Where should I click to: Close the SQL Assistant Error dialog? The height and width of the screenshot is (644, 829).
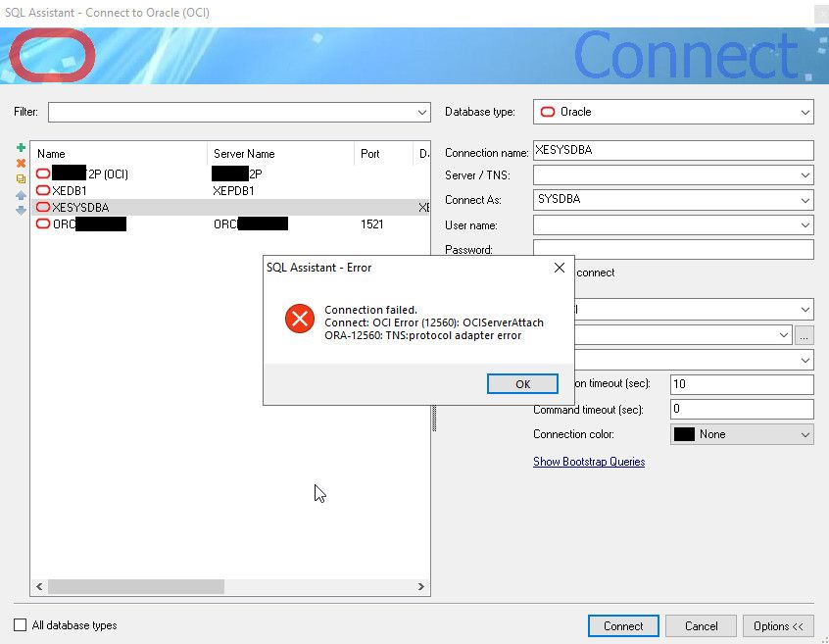tap(560, 268)
